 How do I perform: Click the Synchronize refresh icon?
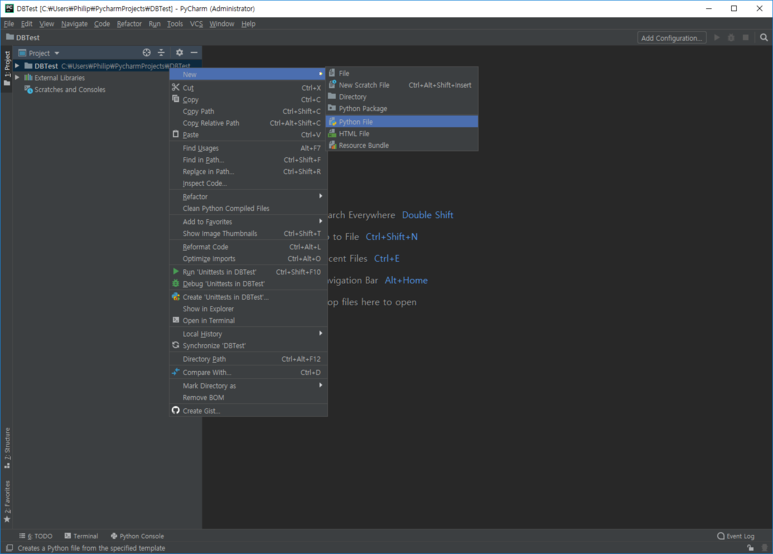[176, 346]
